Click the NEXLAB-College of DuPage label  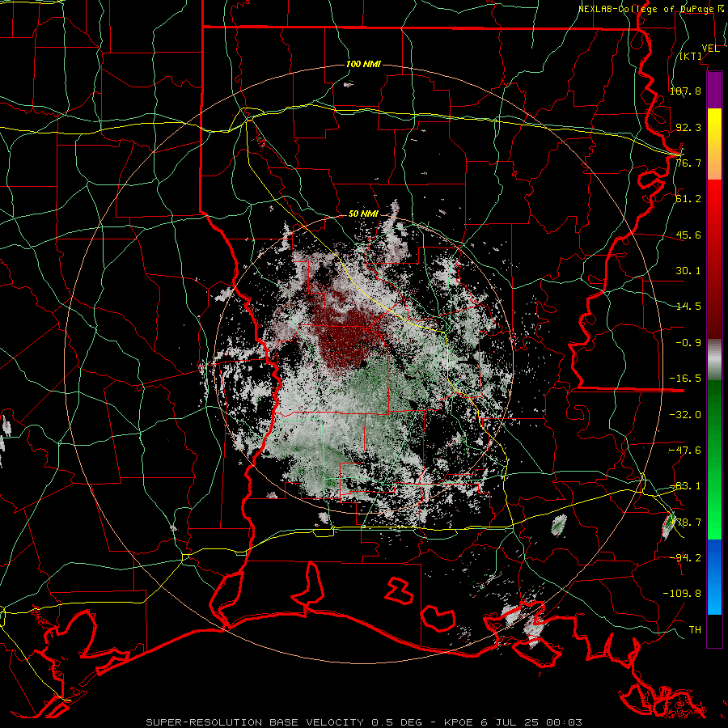click(652, 9)
